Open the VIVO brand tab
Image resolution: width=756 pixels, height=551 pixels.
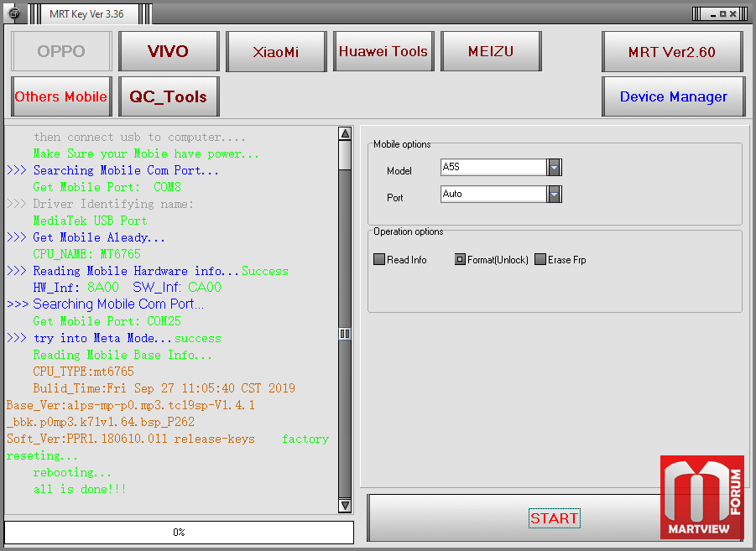(x=169, y=51)
